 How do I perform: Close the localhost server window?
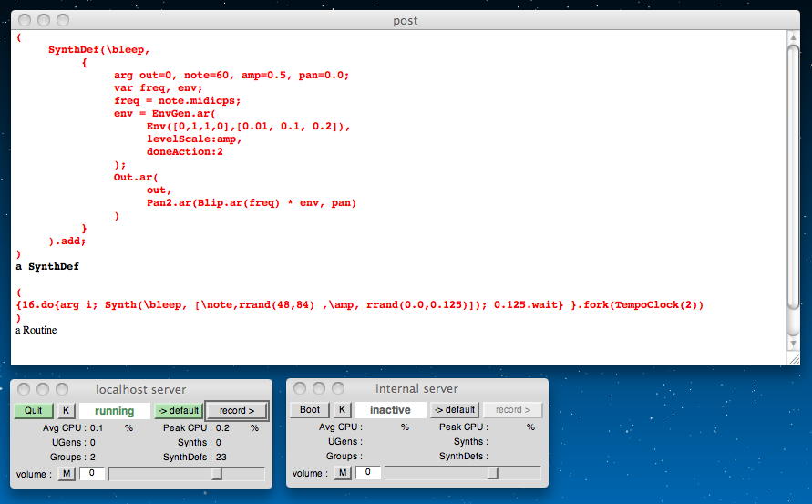pyautogui.click(x=26, y=389)
